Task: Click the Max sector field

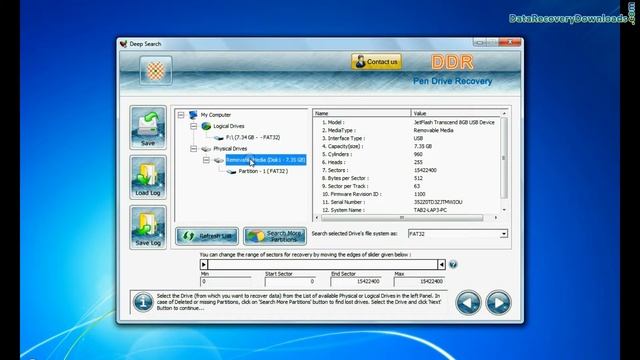Action: pos(419,281)
